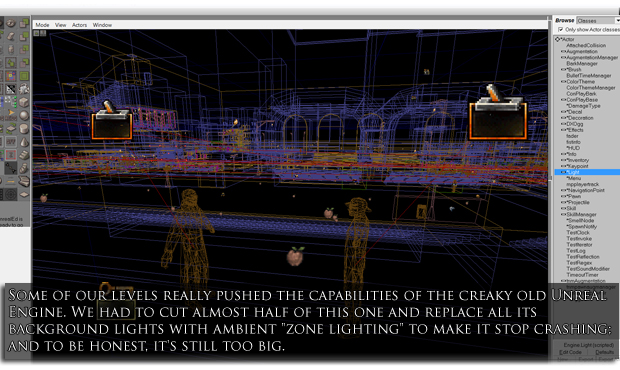Image resolution: width=620 pixels, height=370 pixels.
Task: Collapse the root Actor class node
Action: [x=558, y=40]
